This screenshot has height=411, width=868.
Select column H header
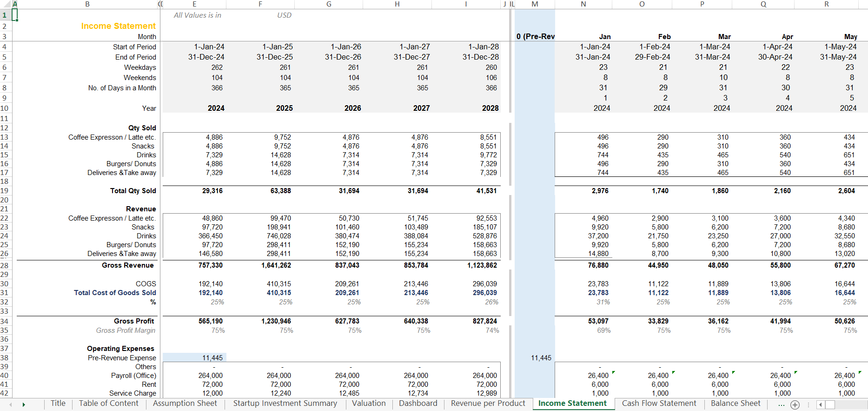pos(397,4)
